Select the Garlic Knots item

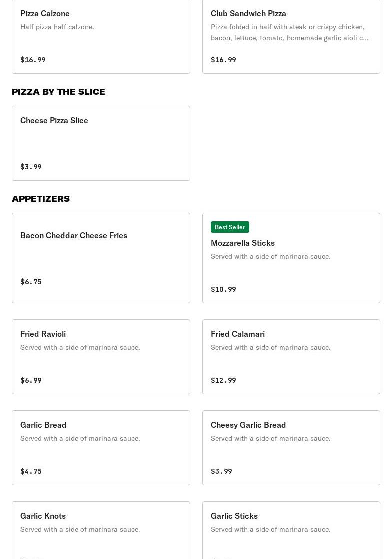(x=101, y=530)
